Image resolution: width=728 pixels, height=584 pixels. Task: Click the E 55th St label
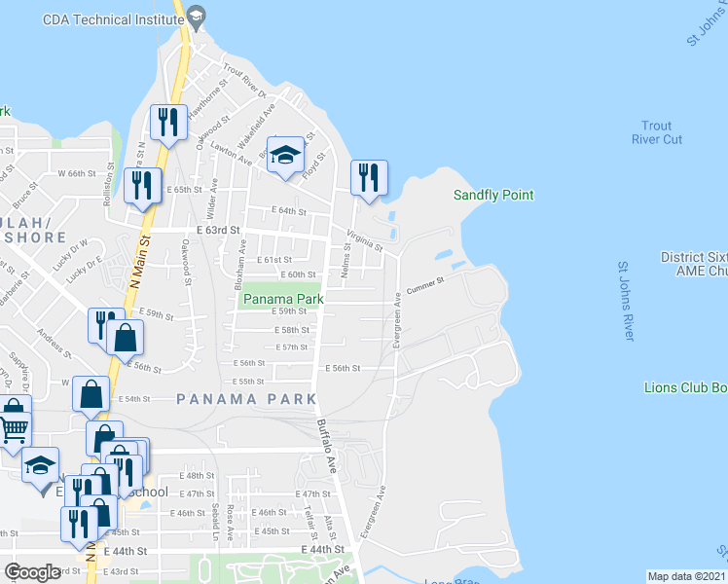(248, 382)
